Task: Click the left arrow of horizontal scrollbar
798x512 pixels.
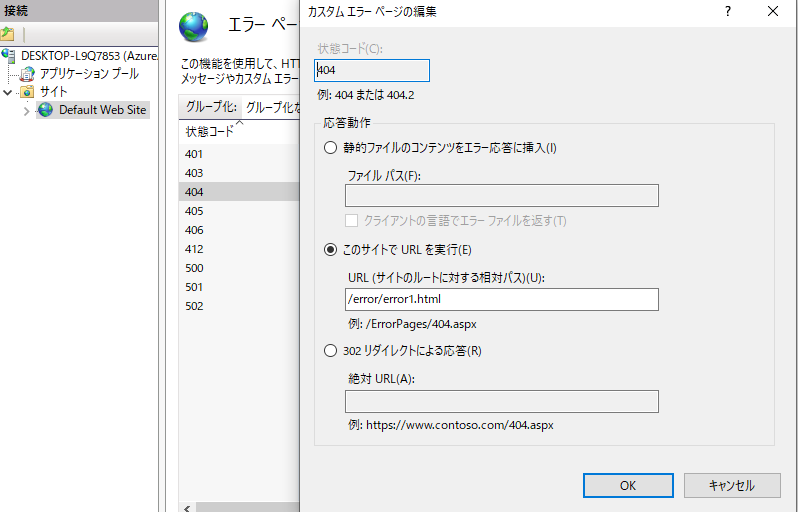Action: point(187,507)
